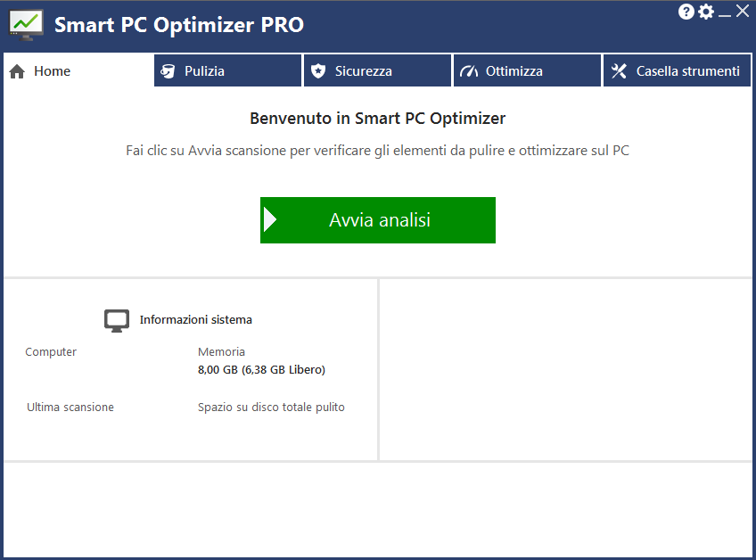
Task: Click the monitor icon beside Informazioni sistema
Action: click(117, 321)
